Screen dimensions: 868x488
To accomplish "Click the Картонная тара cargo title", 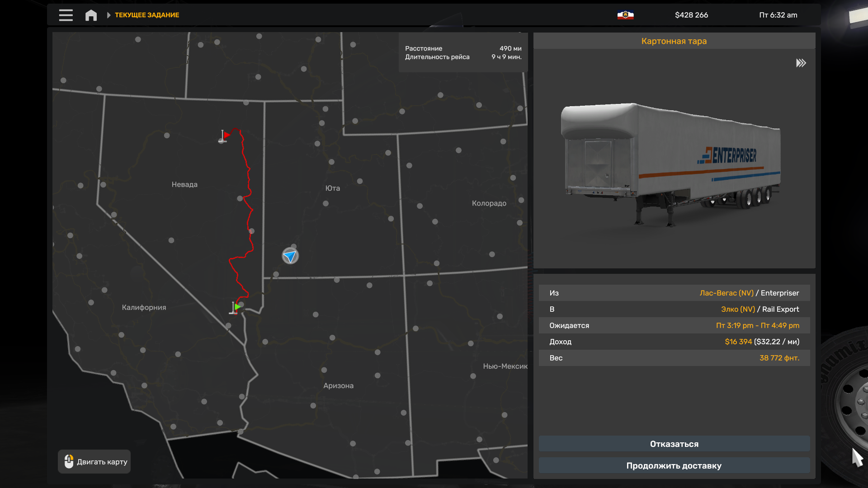I will pos(674,41).
